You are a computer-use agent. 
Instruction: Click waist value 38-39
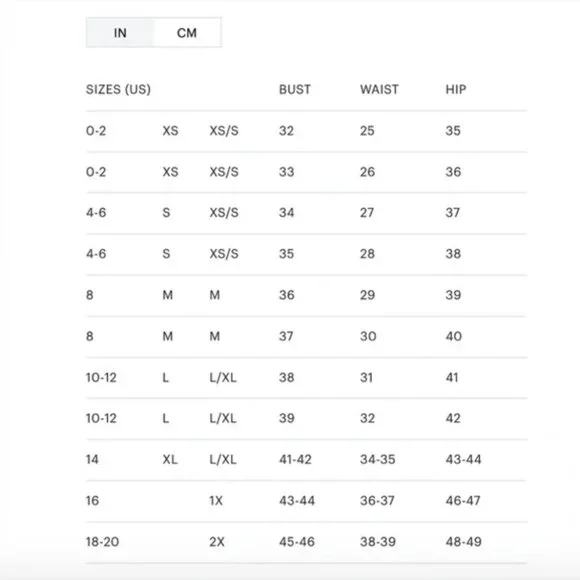tap(378, 542)
